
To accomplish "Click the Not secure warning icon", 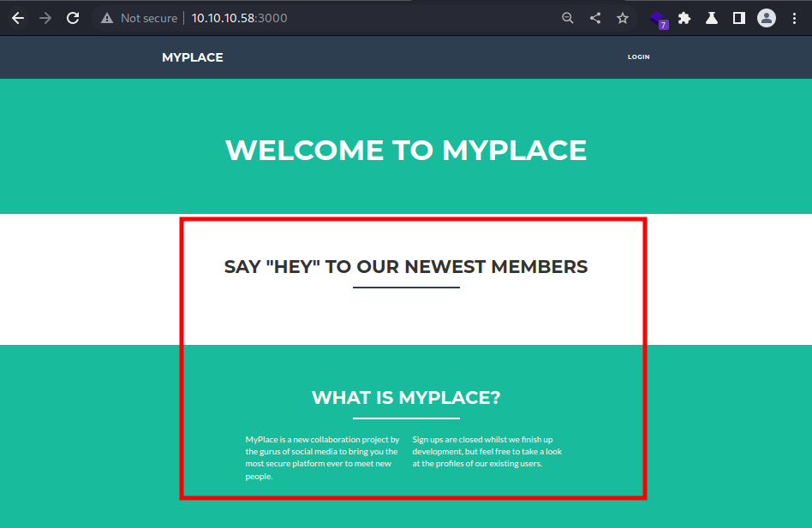I will (107, 18).
